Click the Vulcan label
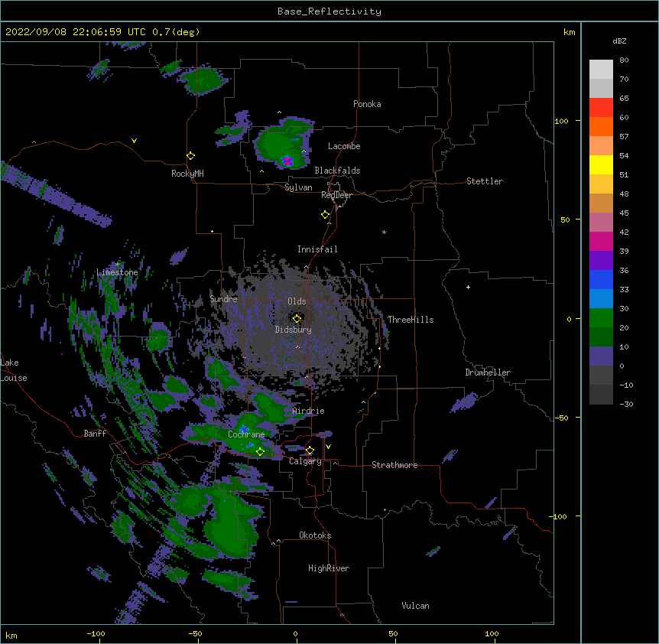Viewport: 659px width, 644px height. pyautogui.click(x=415, y=606)
